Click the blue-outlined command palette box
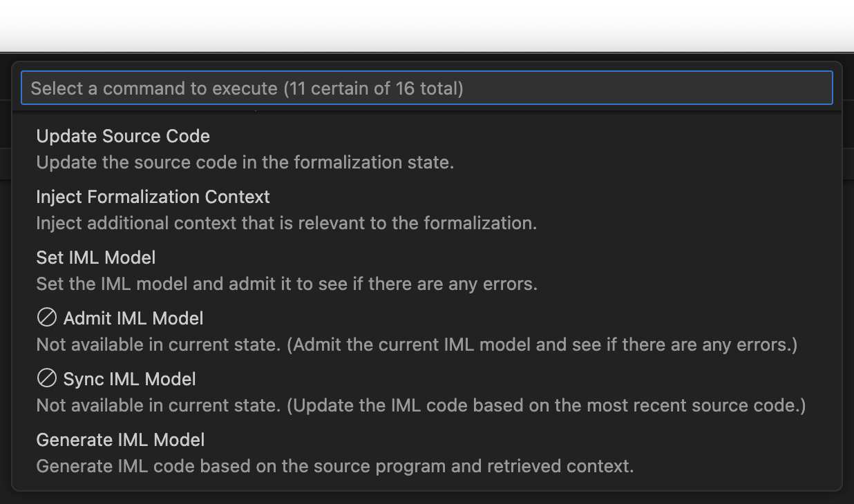854x504 pixels. [426, 88]
